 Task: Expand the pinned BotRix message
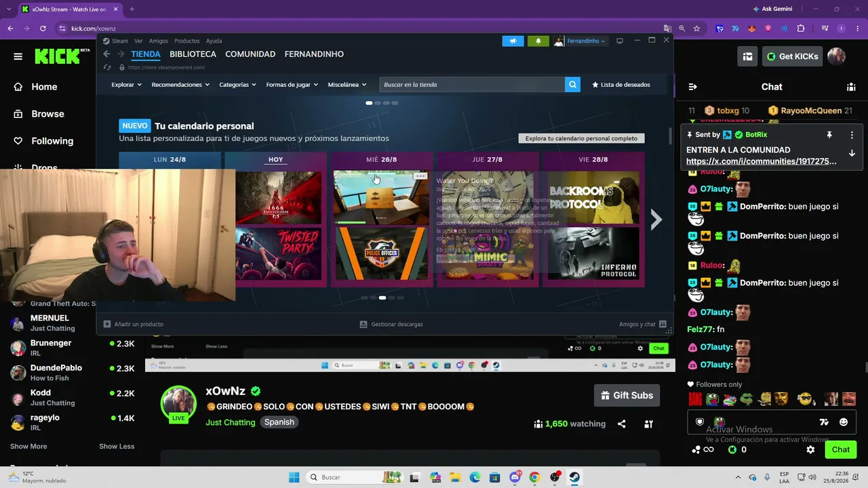[x=852, y=153]
